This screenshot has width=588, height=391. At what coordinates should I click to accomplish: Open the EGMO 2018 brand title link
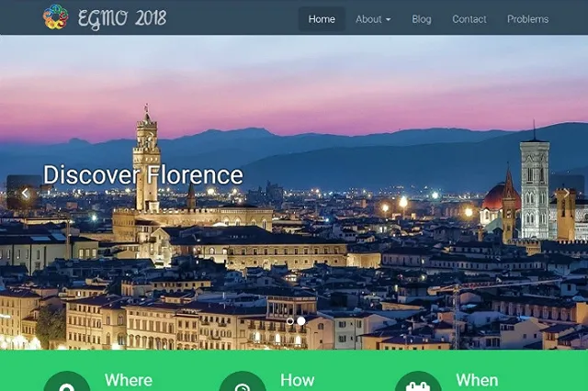(122, 18)
